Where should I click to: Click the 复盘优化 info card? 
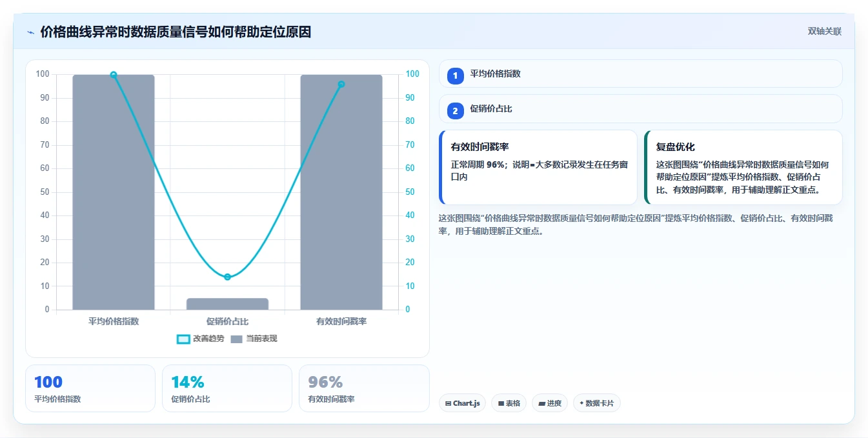click(743, 167)
